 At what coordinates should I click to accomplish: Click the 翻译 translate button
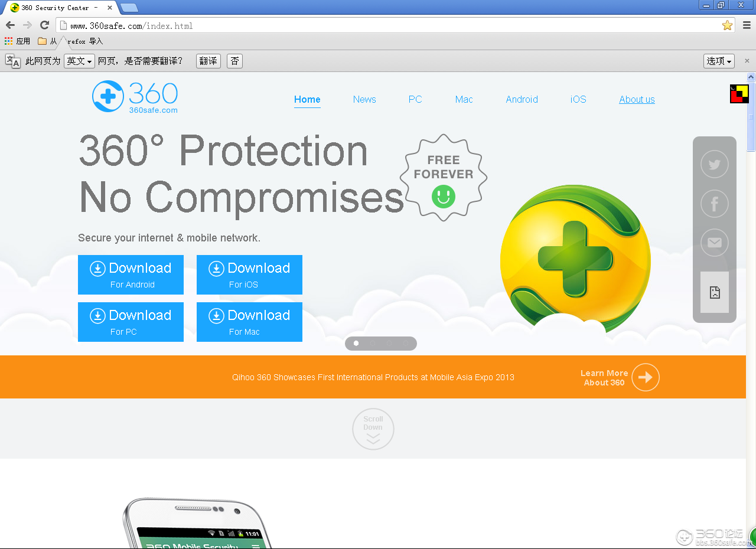click(x=208, y=61)
